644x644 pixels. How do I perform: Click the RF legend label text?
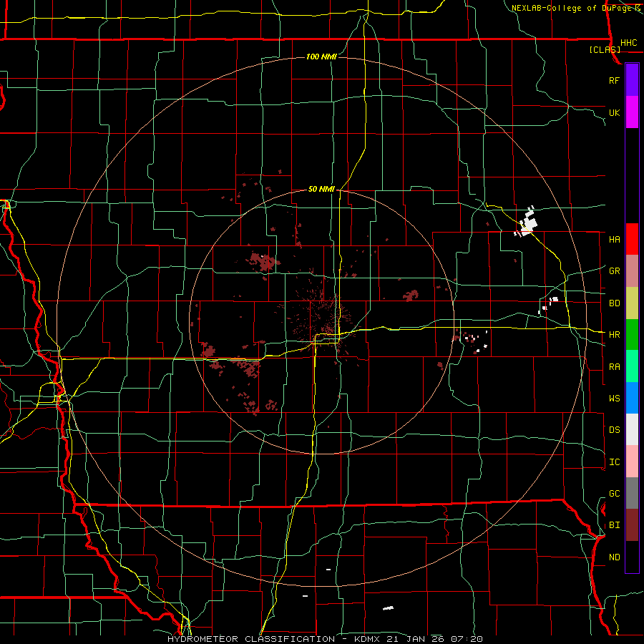(x=614, y=80)
